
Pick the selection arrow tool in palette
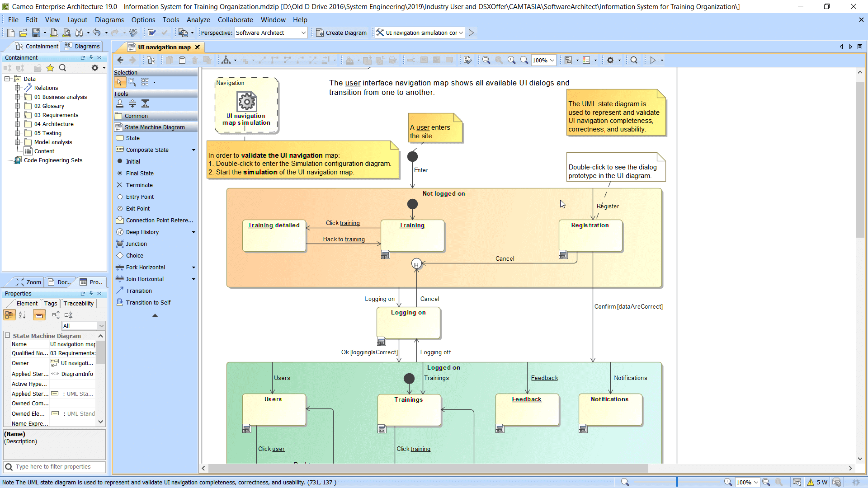(119, 82)
